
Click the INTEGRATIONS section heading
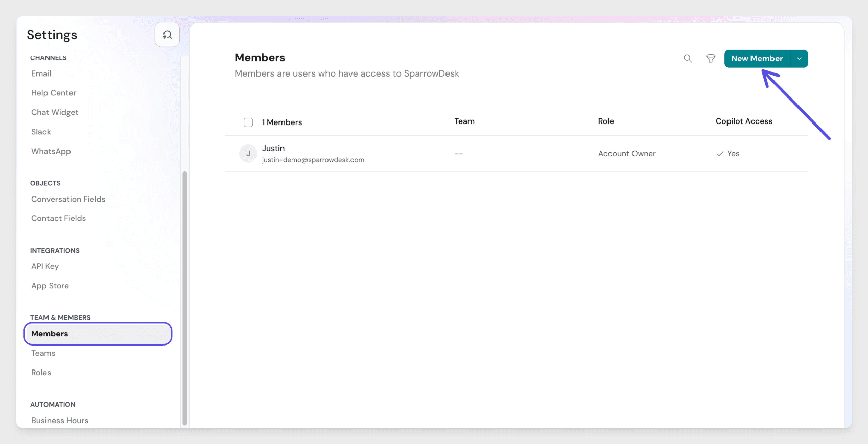[55, 251]
